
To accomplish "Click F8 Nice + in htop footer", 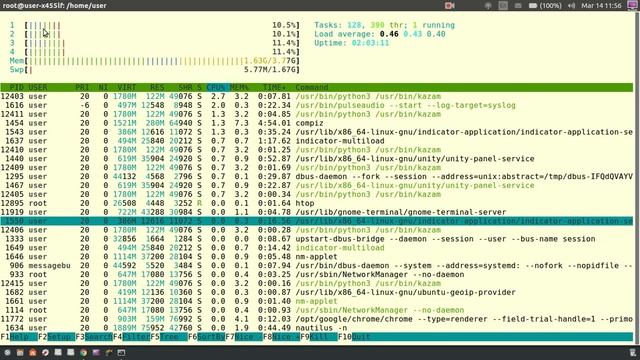I will pyautogui.click(x=282, y=337).
